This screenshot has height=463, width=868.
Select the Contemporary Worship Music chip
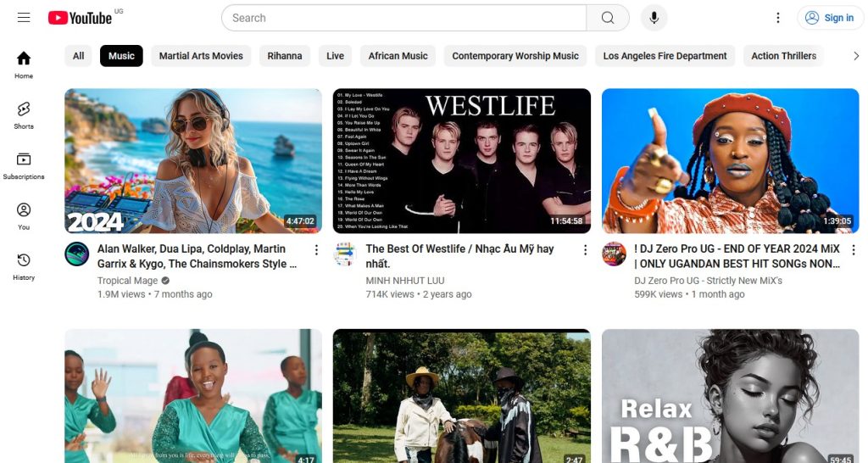pyautogui.click(x=515, y=56)
